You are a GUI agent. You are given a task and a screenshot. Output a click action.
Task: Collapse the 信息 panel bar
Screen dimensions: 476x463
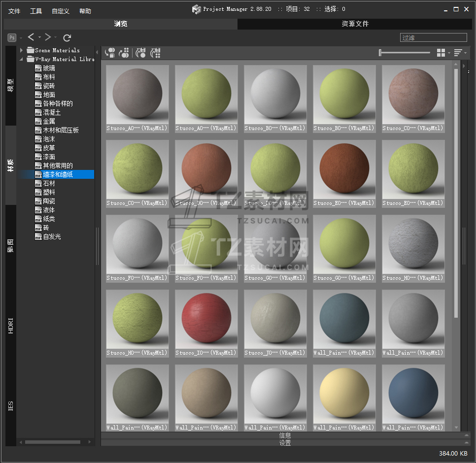[x=285, y=435]
